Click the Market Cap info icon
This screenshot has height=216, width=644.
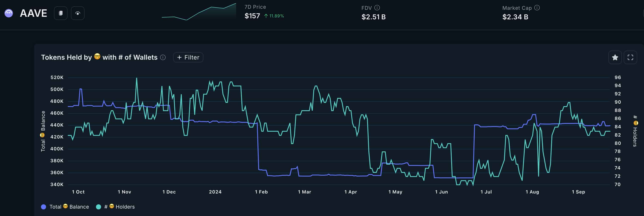tap(537, 8)
